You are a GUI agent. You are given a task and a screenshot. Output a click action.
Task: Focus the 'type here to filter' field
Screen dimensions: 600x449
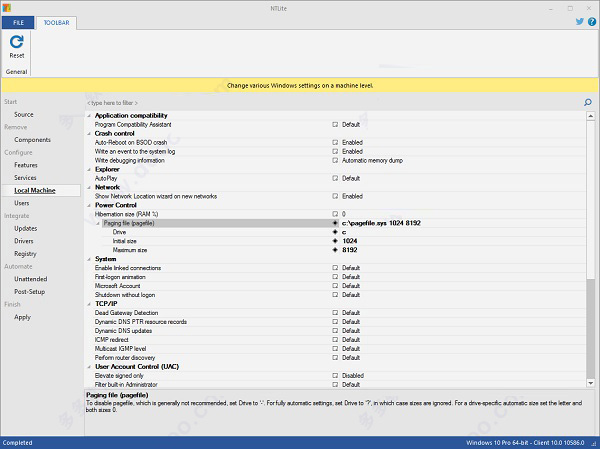(333, 103)
